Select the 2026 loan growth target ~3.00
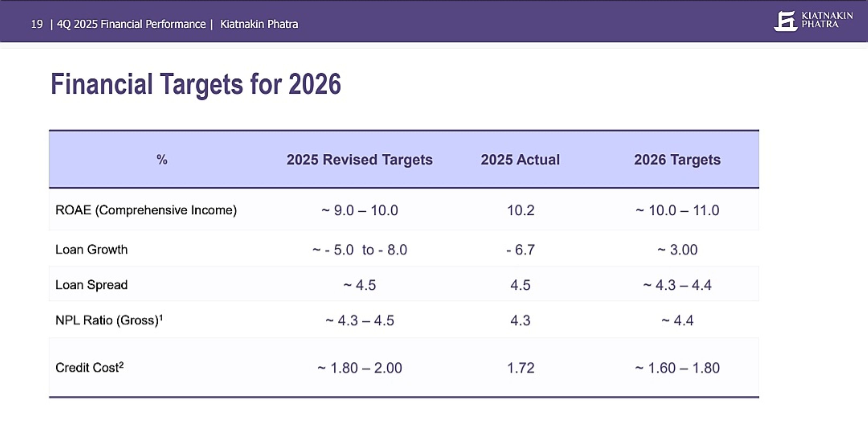The image size is (868, 446). pyautogui.click(x=677, y=250)
